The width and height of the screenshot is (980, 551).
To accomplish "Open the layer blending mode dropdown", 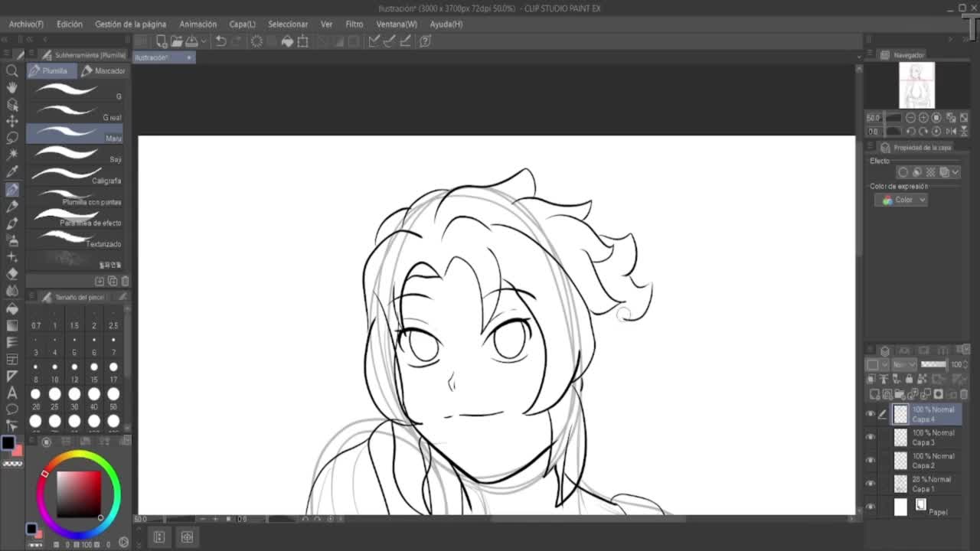I will 904,364.
